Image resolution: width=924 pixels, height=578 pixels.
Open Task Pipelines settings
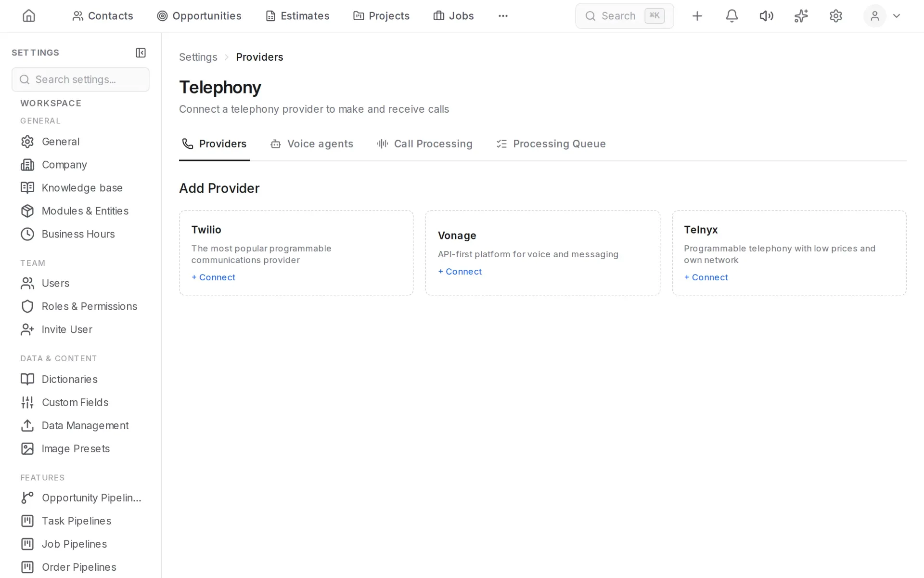pos(80,521)
